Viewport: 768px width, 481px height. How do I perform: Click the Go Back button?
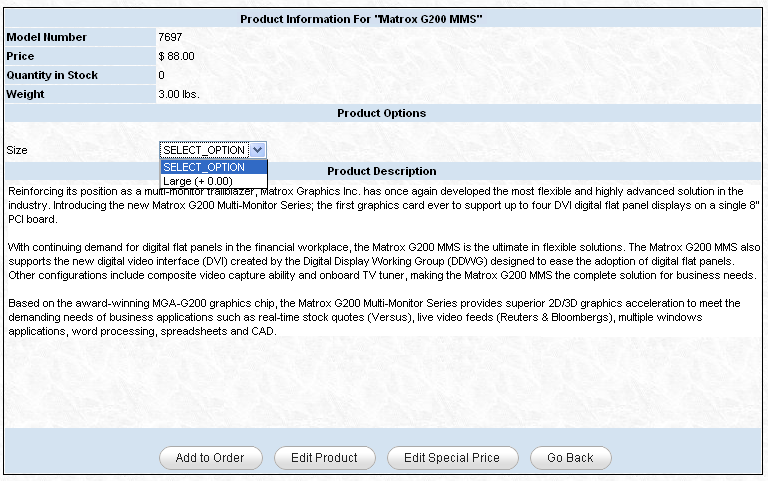click(x=571, y=457)
